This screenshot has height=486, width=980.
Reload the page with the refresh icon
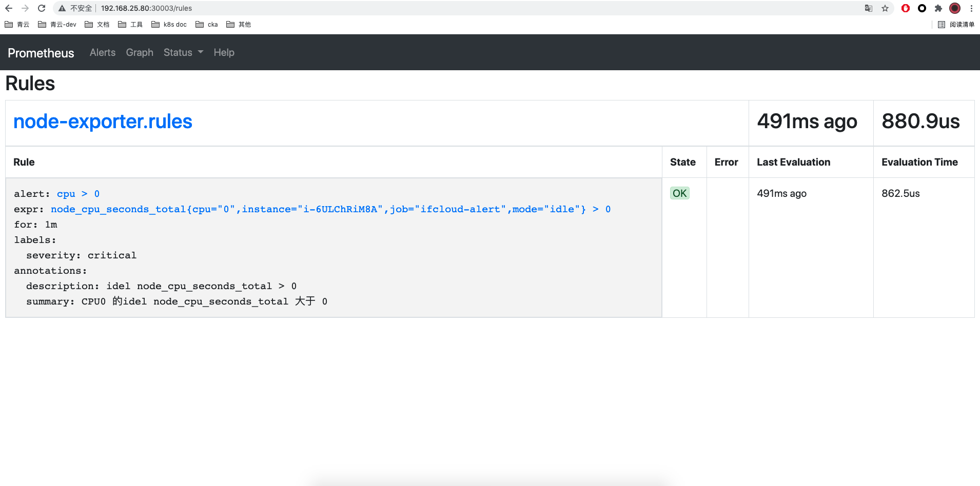click(x=42, y=8)
